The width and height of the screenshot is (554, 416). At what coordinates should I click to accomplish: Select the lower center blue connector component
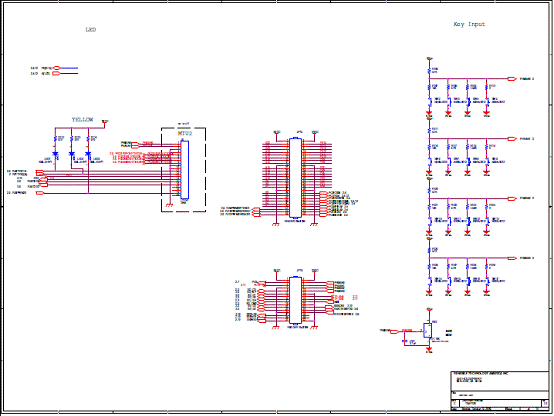point(295,300)
